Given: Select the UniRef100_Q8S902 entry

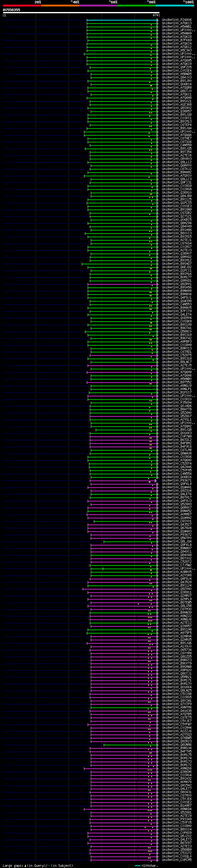Looking at the screenshot, I should [177, 108].
